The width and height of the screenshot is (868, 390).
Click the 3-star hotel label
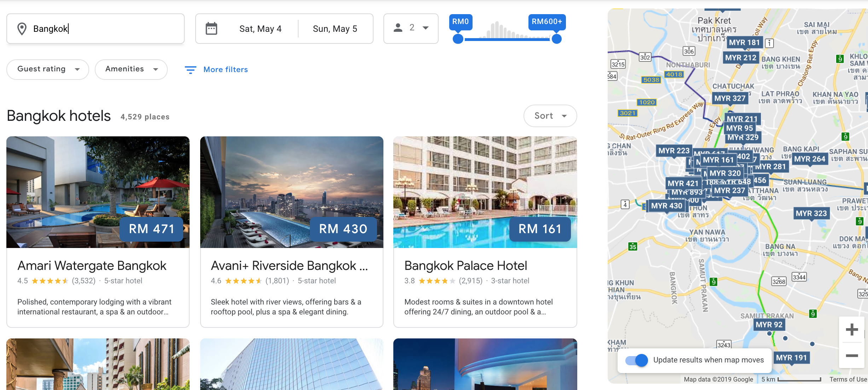510,281
